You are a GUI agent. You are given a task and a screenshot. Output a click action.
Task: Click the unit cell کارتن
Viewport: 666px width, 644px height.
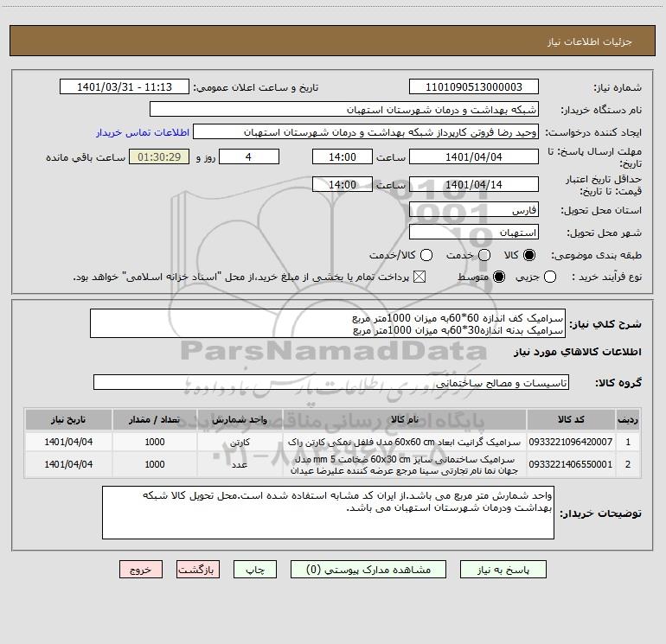[x=240, y=442]
